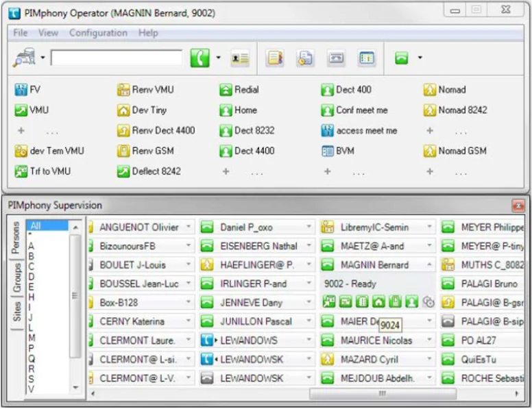Click the Redial shortcut
The height and width of the screenshot is (409, 532).
point(239,90)
